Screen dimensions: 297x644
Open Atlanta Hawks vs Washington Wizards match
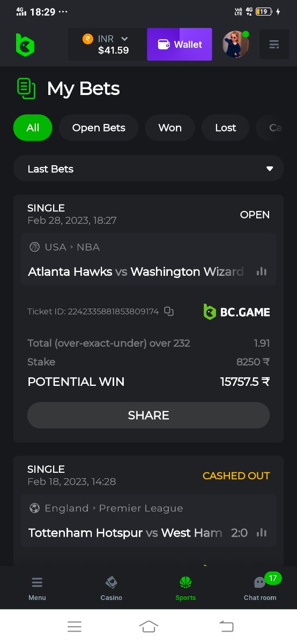pos(136,272)
